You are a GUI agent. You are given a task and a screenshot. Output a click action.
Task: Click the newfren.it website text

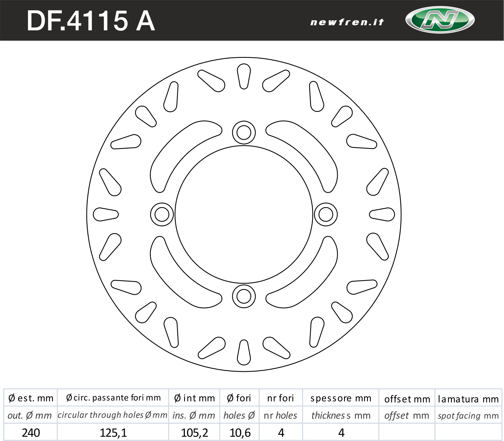tap(347, 22)
